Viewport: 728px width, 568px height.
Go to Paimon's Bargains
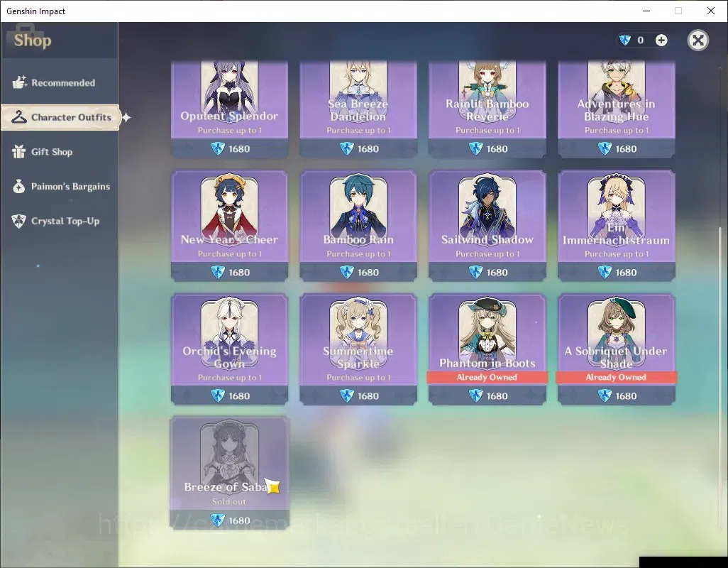(x=59, y=186)
